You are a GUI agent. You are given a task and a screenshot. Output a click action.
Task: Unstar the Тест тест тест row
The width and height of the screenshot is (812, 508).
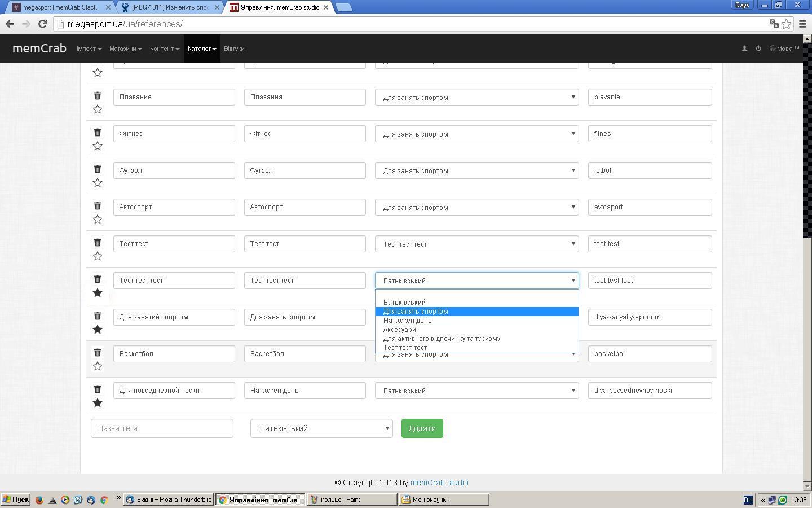[98, 293]
